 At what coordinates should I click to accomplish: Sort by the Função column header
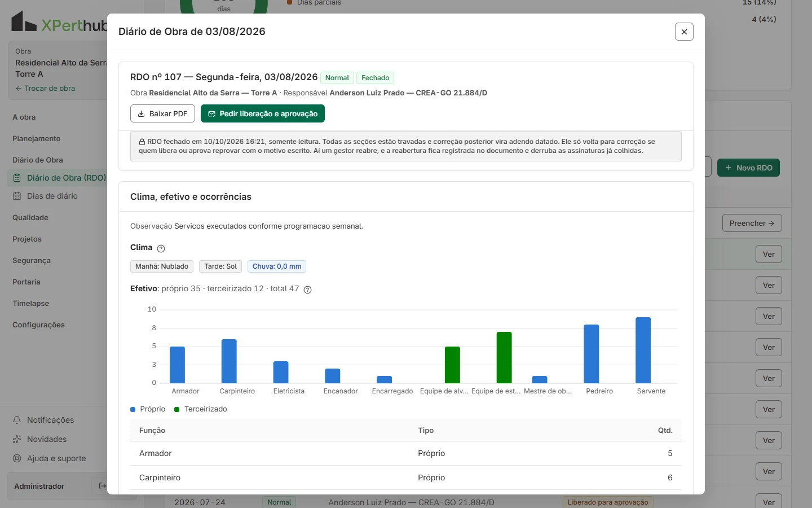[152, 430]
